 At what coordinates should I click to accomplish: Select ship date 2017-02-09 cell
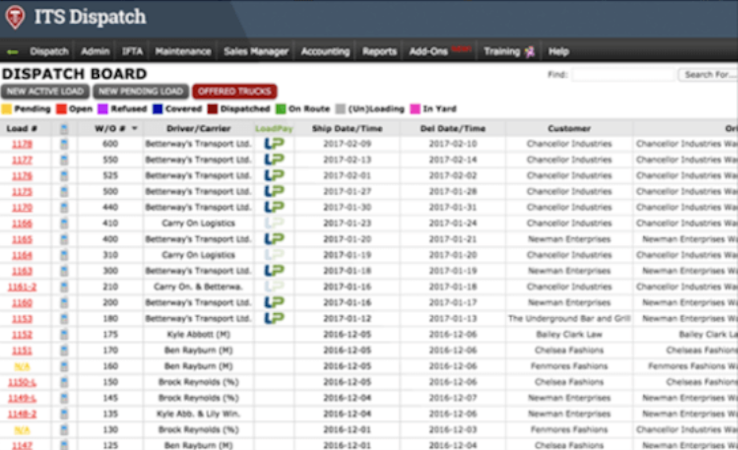[x=347, y=144]
